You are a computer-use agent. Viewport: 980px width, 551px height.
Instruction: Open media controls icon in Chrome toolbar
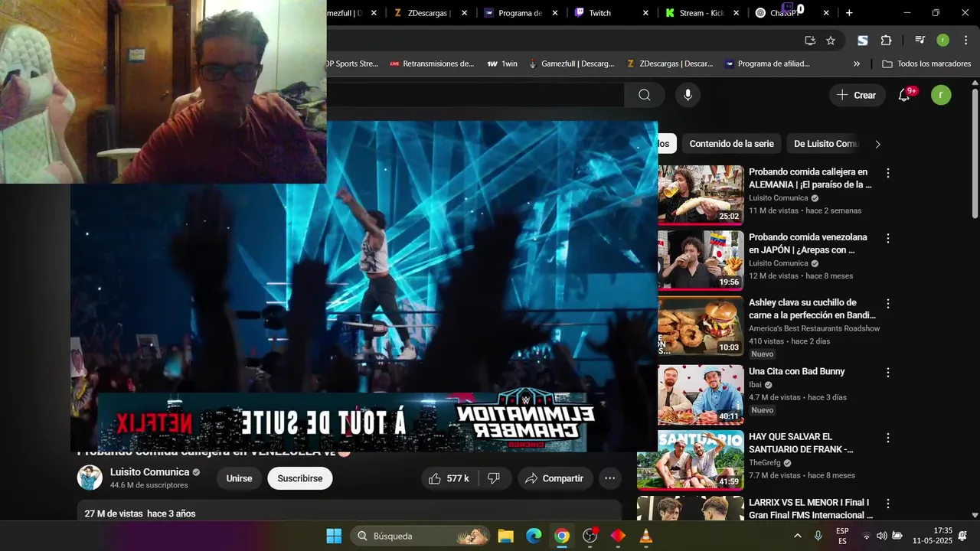pyautogui.click(x=920, y=41)
